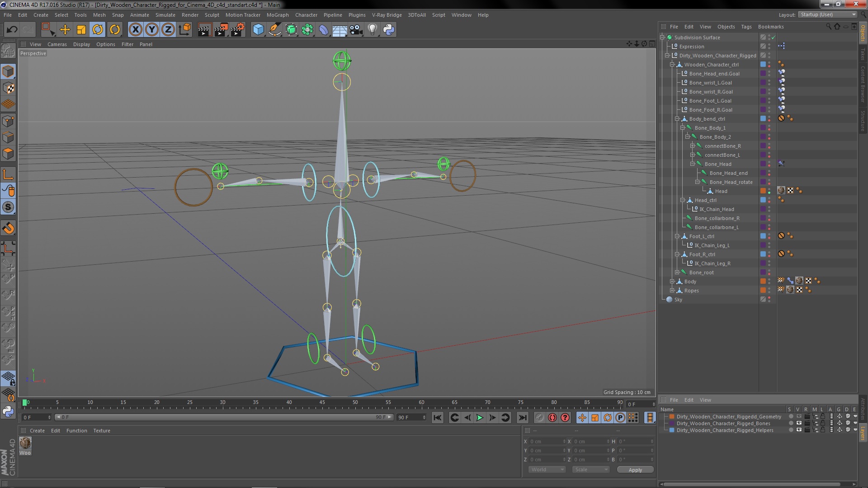The height and width of the screenshot is (488, 868).
Task: Click the Magnet modeling tool icon
Action: 8,228
